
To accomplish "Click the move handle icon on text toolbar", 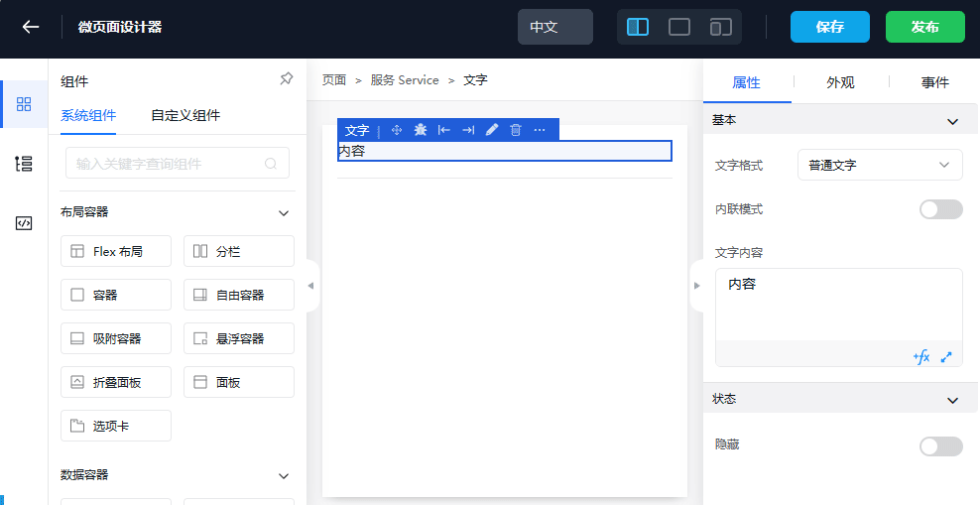I will (x=397, y=130).
